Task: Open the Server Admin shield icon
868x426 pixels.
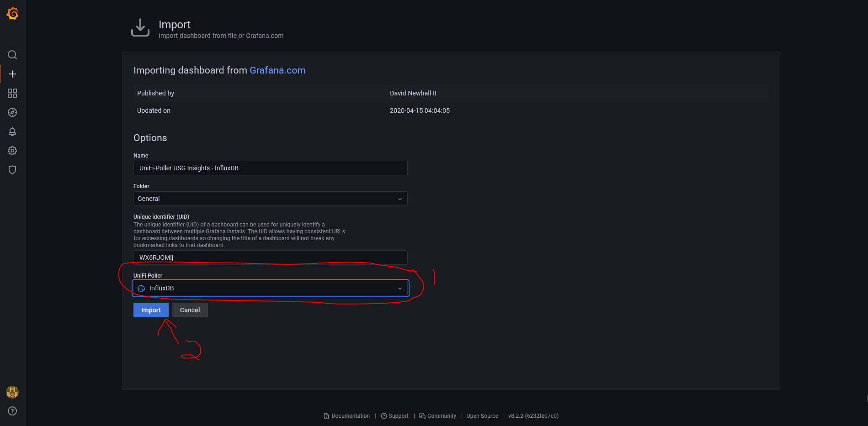Action: pyautogui.click(x=12, y=170)
